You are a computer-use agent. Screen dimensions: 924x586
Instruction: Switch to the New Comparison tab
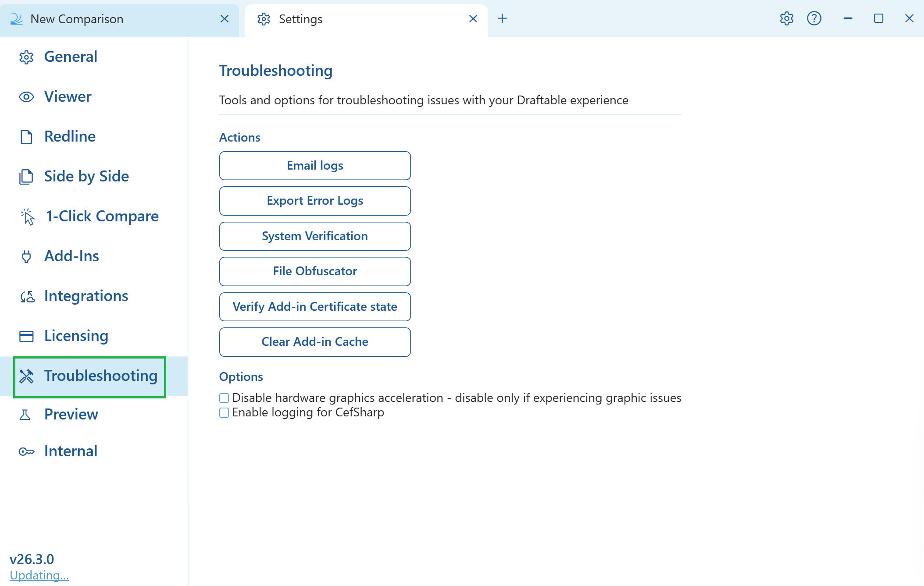[76, 19]
